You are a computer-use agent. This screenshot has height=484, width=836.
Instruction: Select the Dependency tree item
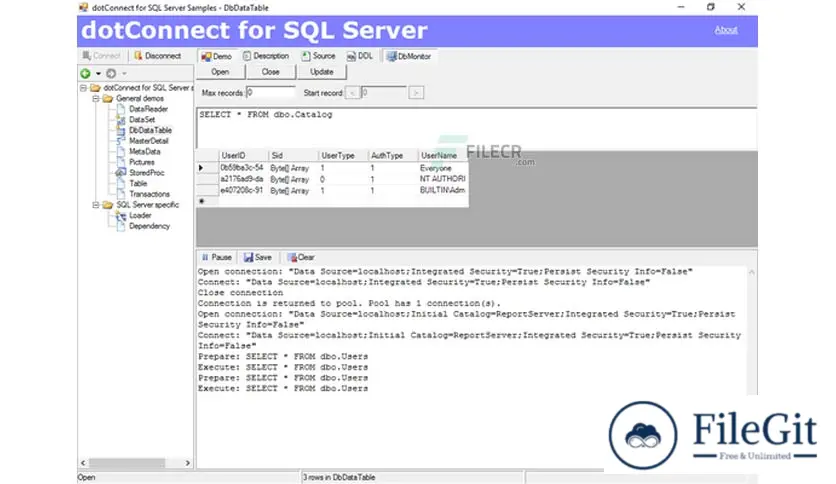(149, 226)
